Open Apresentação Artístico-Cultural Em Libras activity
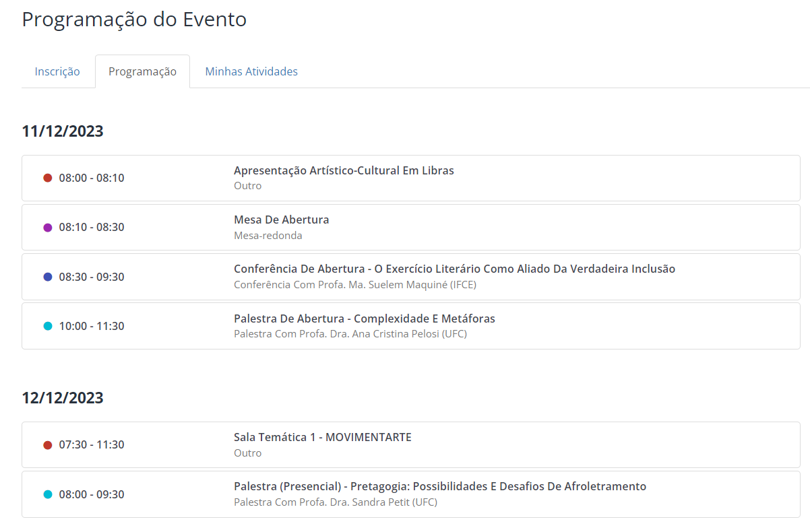Screen dimensions: 810x532 tap(344, 170)
